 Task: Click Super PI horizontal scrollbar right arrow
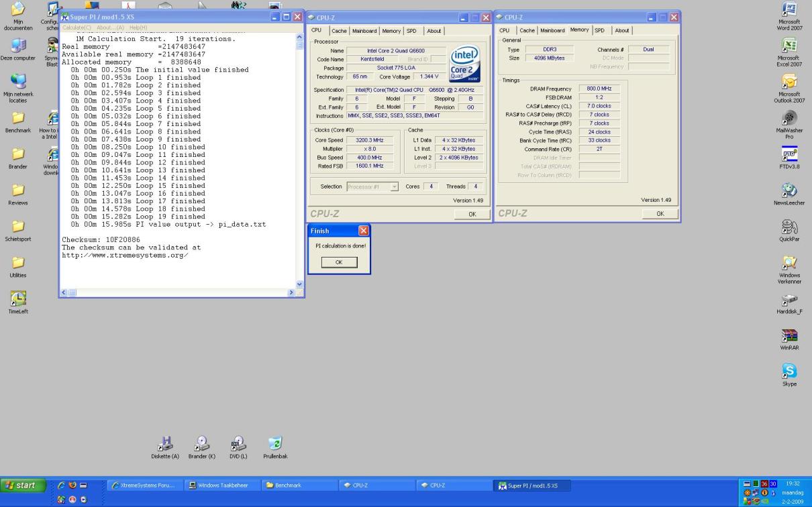point(291,292)
